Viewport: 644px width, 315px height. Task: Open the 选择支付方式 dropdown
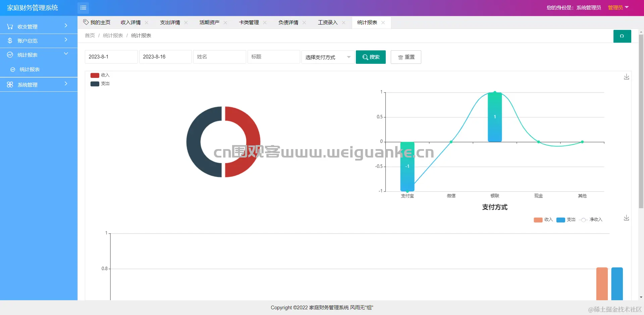point(328,57)
